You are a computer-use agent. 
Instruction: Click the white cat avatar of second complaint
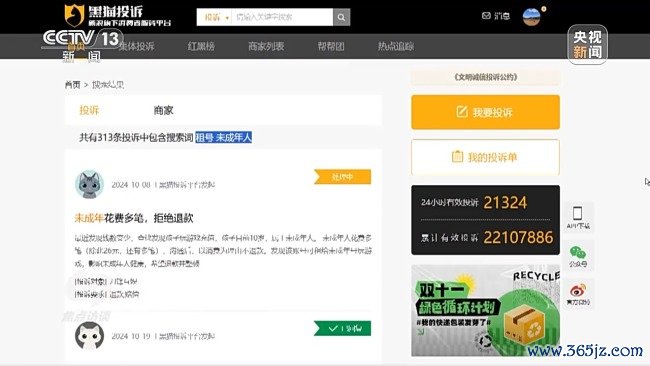coord(90,336)
